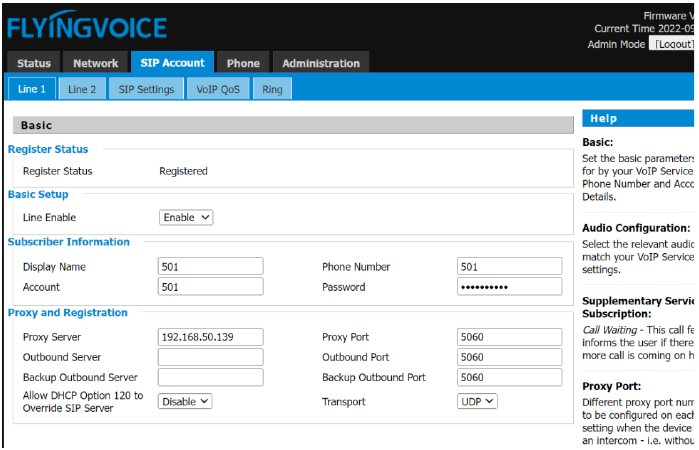Open the Ring sub-tab
Screen dimensions: 699x450
click(x=272, y=89)
